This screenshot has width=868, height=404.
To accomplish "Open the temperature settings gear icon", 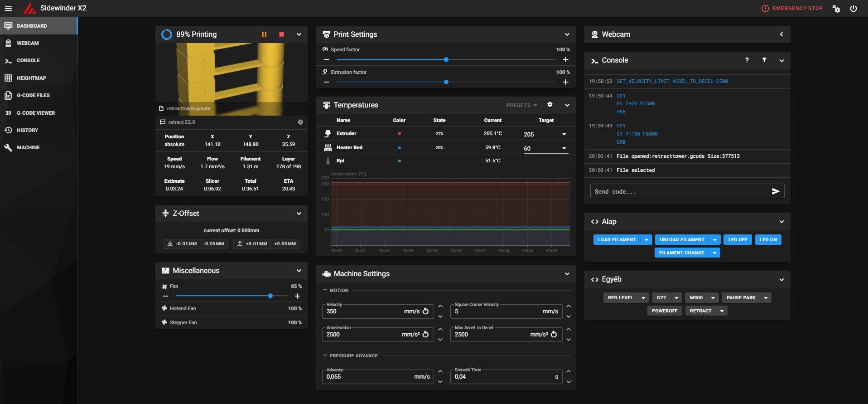I will 550,105.
